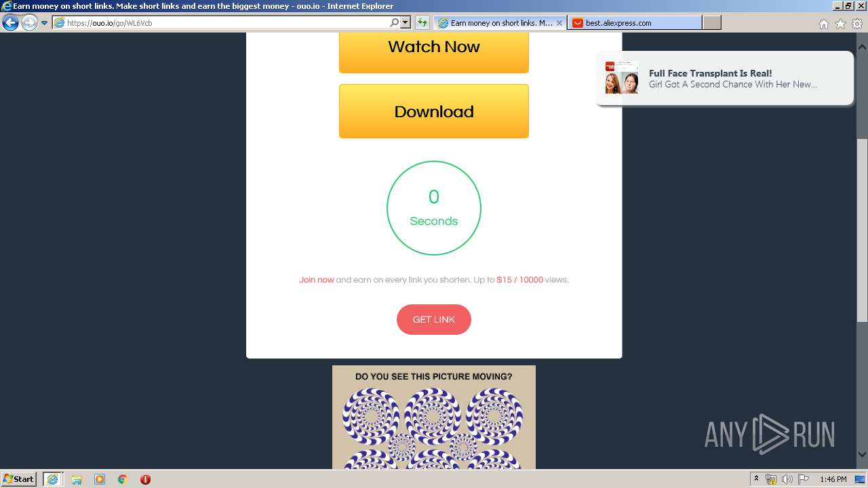Launch the media player taskbar icon
This screenshot has height=488, width=868.
click(100, 479)
